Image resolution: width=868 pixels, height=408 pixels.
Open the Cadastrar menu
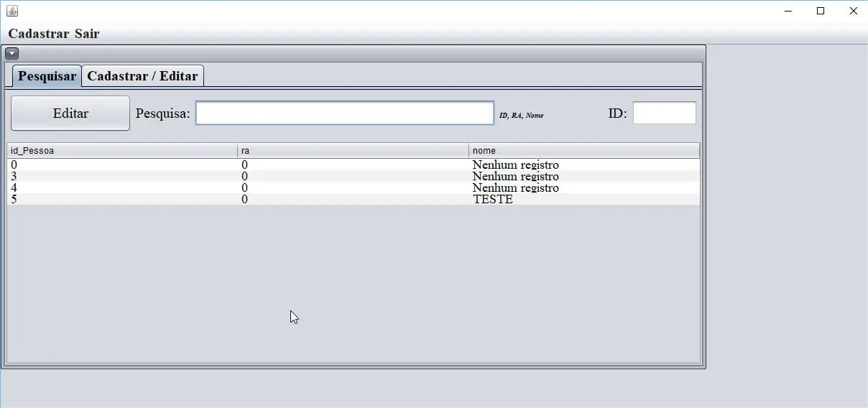(39, 34)
